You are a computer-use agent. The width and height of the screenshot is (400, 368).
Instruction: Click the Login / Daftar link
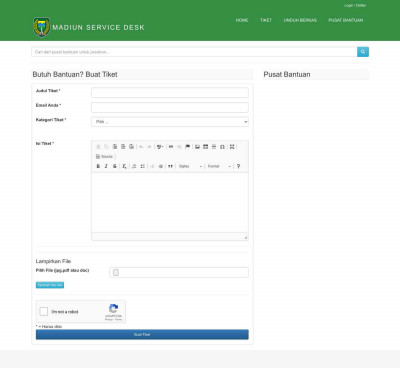tap(355, 5)
